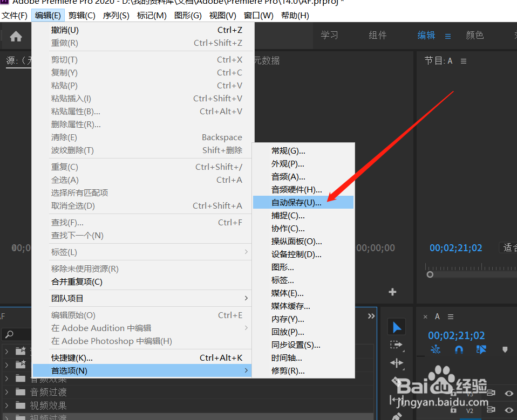Toggle nest-or-individual-clips insert mode
The width and height of the screenshot is (517, 420).
click(436, 349)
